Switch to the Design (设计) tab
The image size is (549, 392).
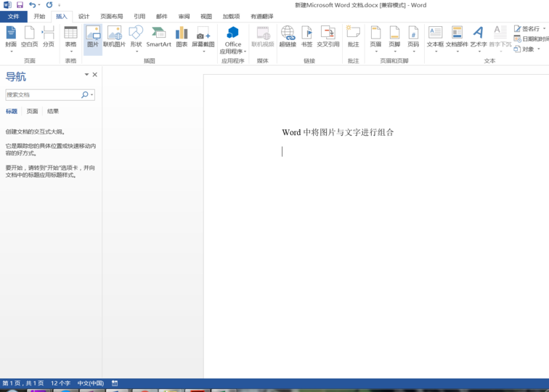(x=84, y=17)
